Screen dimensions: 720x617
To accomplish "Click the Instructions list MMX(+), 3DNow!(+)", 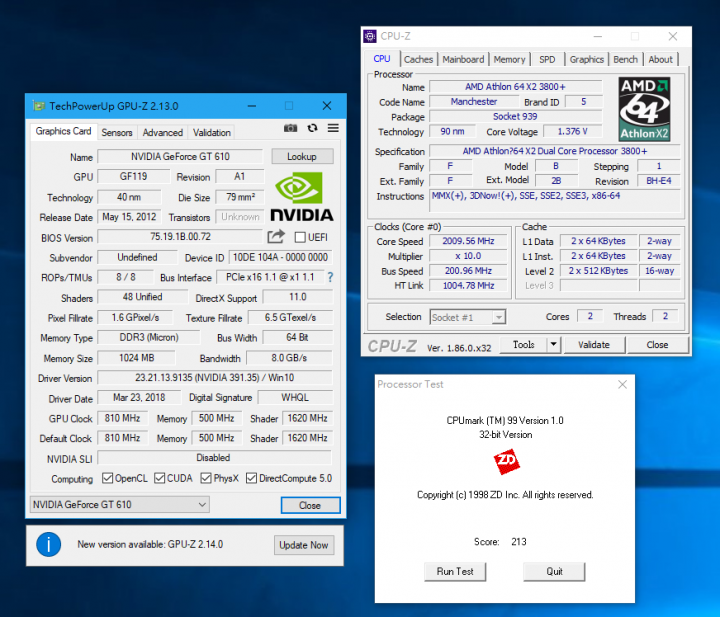I will [x=554, y=200].
